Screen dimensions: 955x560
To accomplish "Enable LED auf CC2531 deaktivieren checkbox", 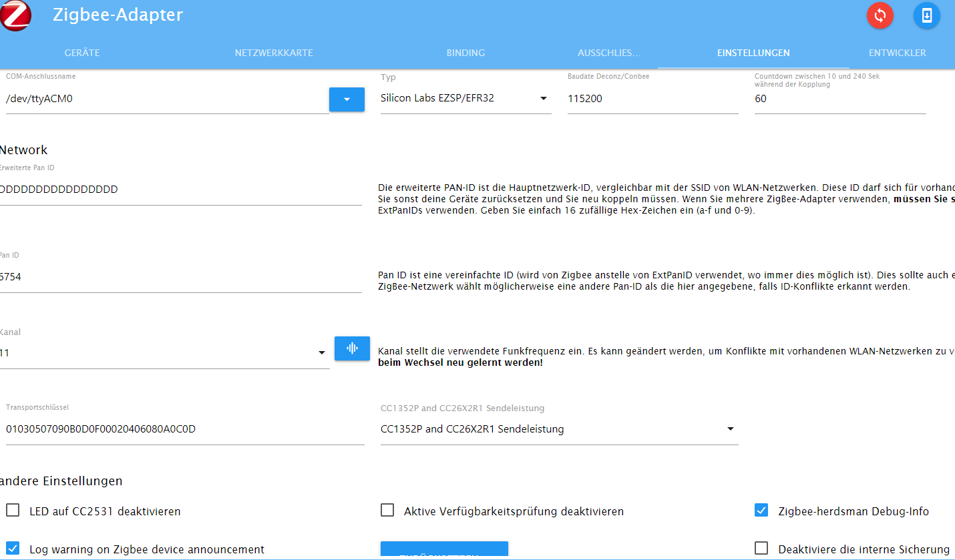I will coord(13,511).
